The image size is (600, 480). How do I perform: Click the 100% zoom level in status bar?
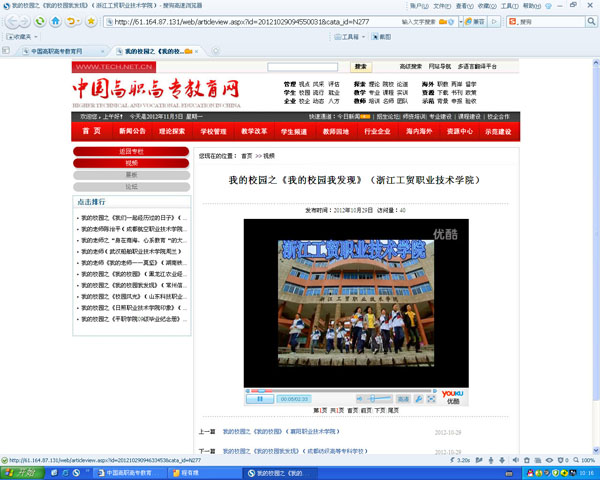coord(585,460)
